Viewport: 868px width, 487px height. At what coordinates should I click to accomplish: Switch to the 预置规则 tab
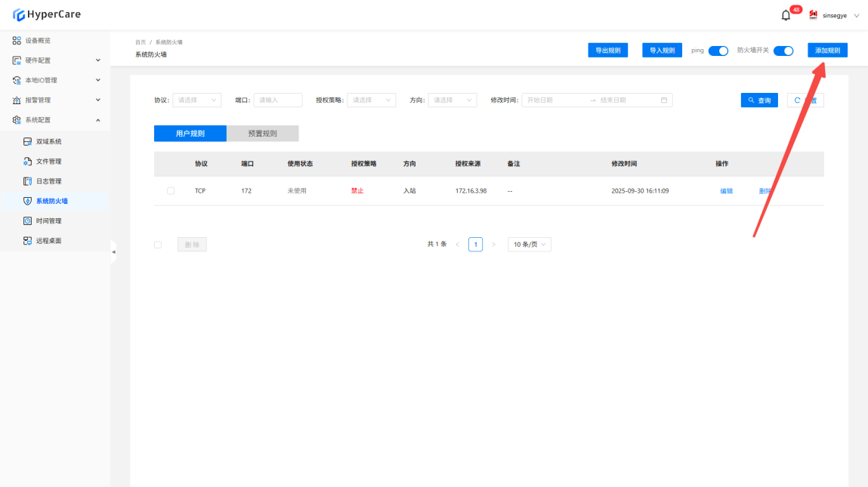click(262, 134)
